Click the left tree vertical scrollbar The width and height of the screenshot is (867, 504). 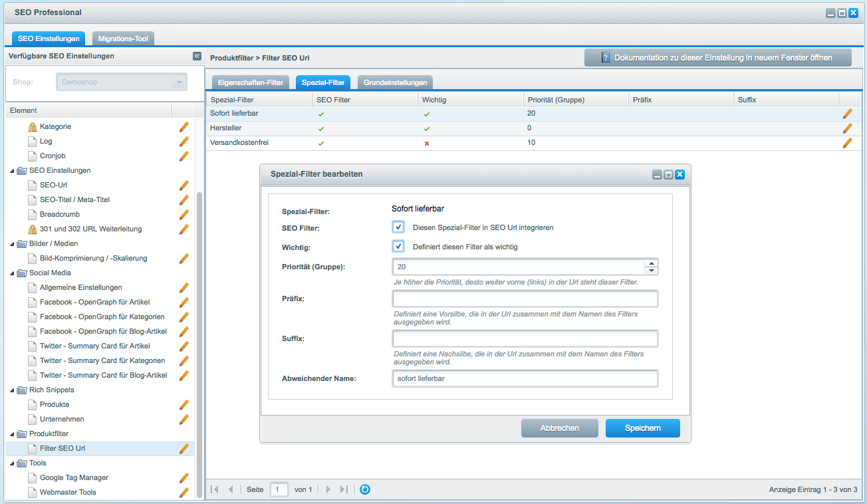pyautogui.click(x=199, y=344)
